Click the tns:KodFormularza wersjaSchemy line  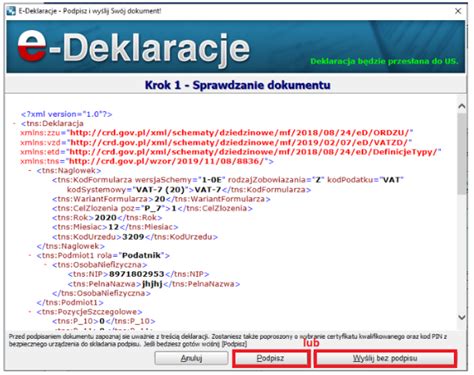[x=228, y=180]
